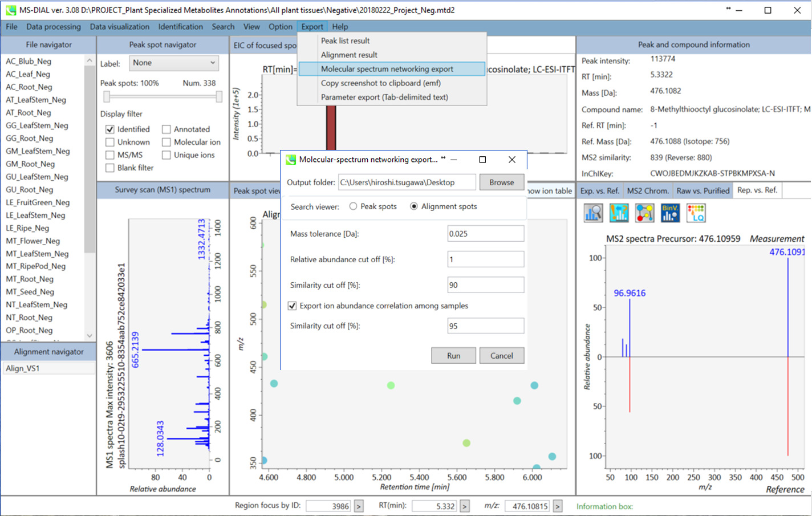Click the Similarity cut off field showing 95
Image resolution: width=812 pixels, height=516 pixels.
pos(486,326)
